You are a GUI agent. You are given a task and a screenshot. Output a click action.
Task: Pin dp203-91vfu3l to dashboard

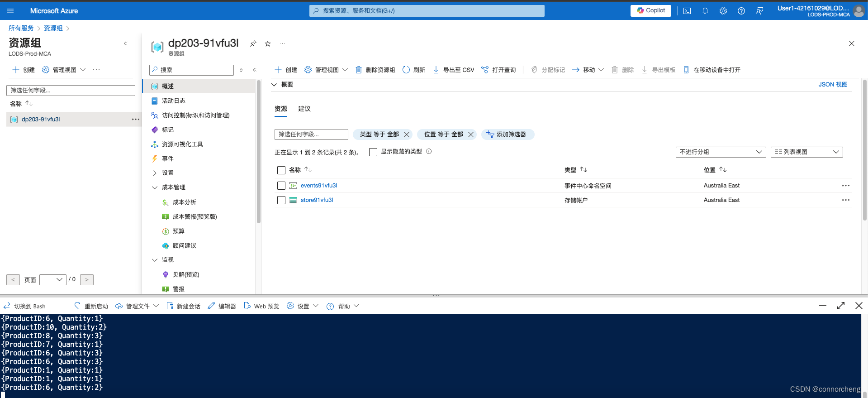coord(253,43)
